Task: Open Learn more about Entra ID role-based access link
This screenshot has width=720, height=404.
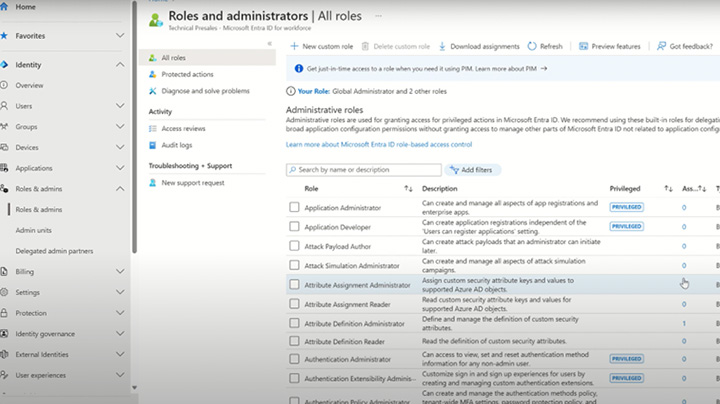Action: pos(379,145)
